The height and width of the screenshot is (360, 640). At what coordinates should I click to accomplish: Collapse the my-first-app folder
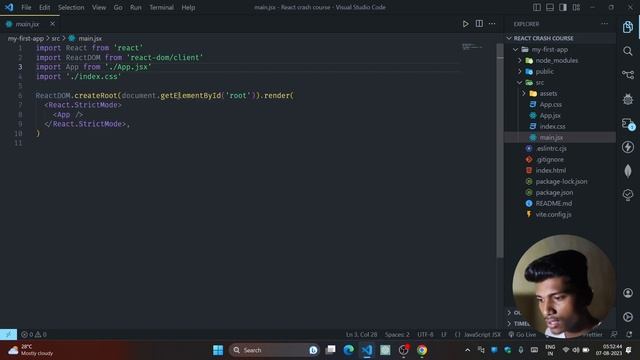pos(560,49)
